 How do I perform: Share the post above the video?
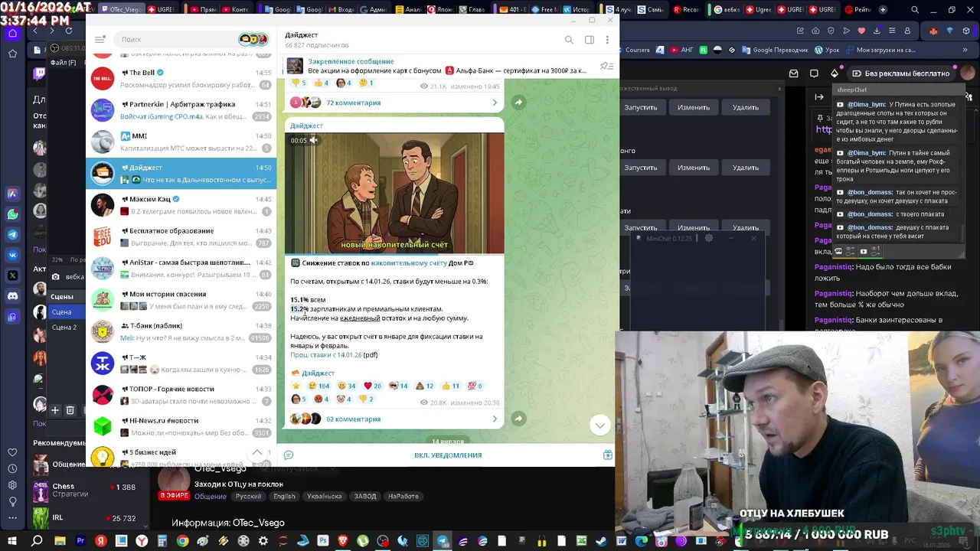tap(518, 102)
